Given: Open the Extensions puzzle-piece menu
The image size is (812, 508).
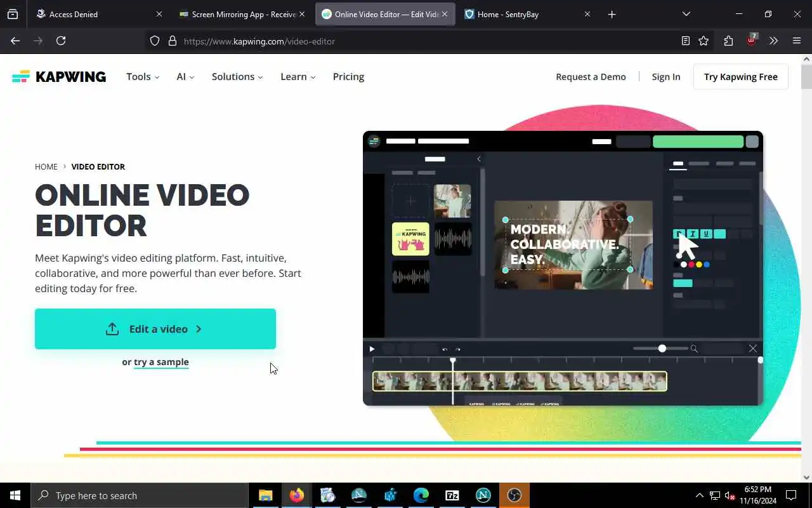Looking at the screenshot, I should 728,41.
